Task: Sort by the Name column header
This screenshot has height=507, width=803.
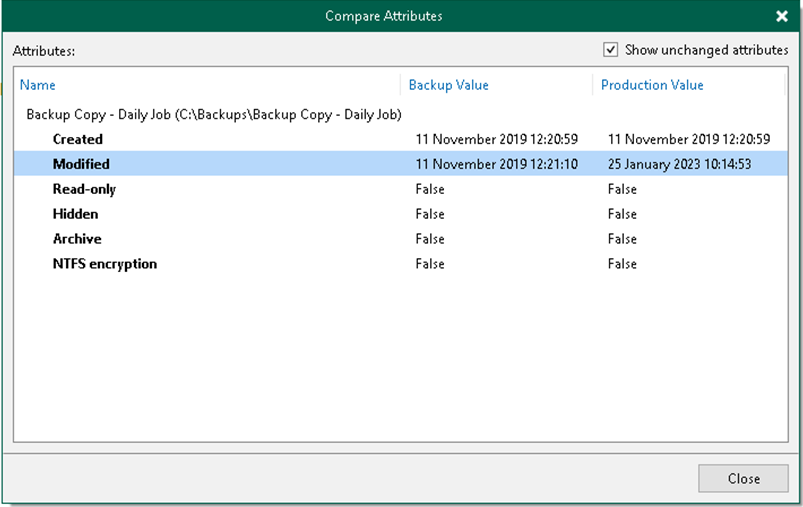Action: pos(38,85)
